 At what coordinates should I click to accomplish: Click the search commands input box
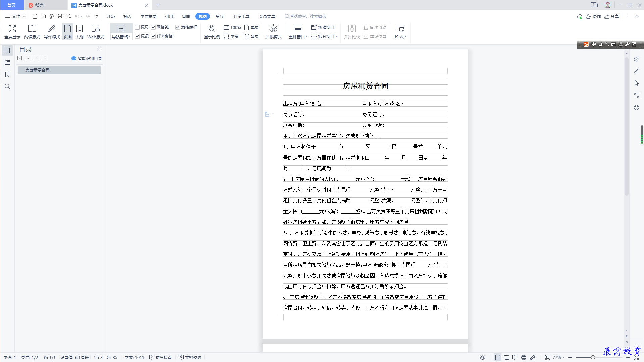[x=305, y=16]
